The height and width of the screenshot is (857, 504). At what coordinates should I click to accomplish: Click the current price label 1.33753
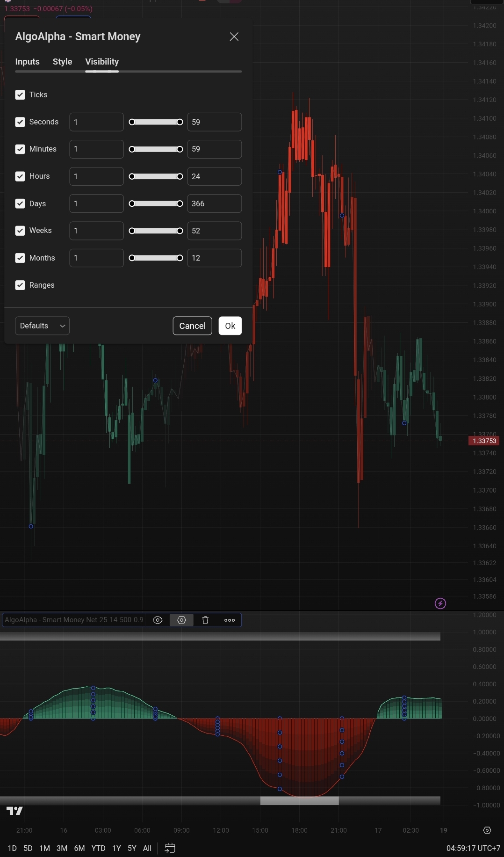coord(484,441)
